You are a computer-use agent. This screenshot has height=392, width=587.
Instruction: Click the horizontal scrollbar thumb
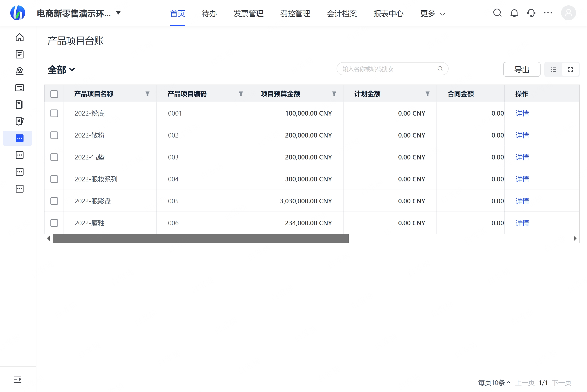click(201, 238)
